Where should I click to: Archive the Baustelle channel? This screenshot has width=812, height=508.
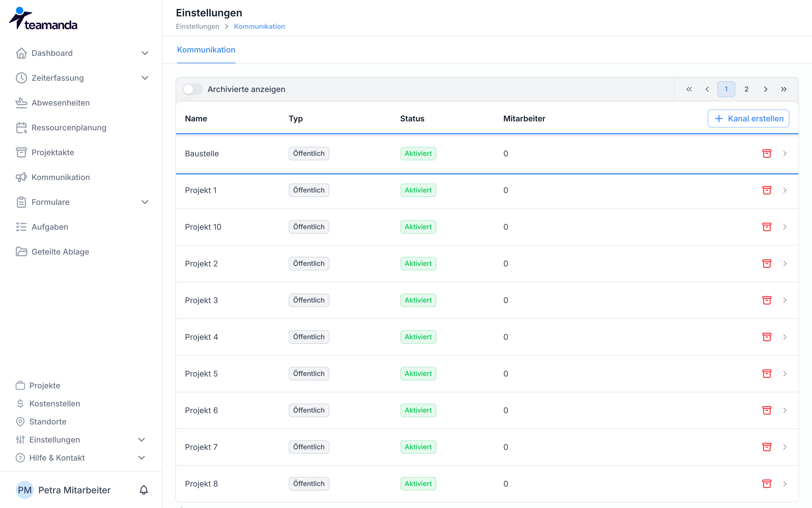(x=767, y=154)
